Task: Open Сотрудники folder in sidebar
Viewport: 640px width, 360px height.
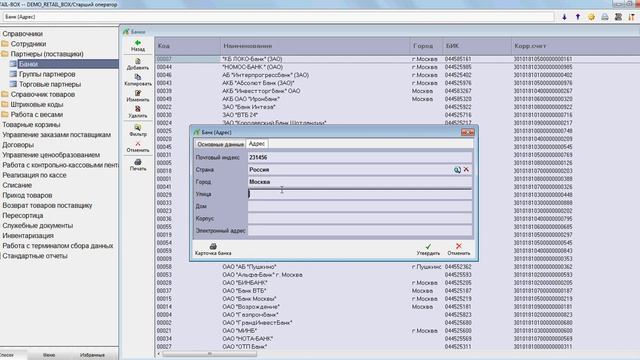Action: [x=28, y=44]
